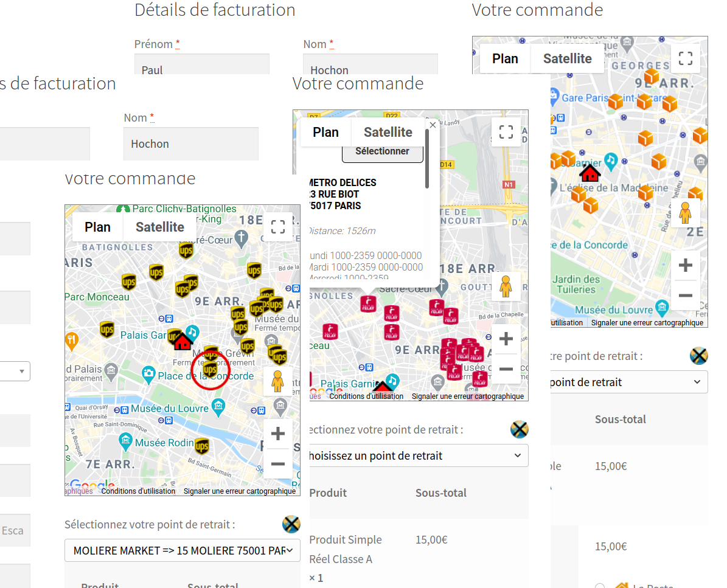Select the red-circled UPS marker near Concorde
The height and width of the screenshot is (588, 727).
coord(210,370)
